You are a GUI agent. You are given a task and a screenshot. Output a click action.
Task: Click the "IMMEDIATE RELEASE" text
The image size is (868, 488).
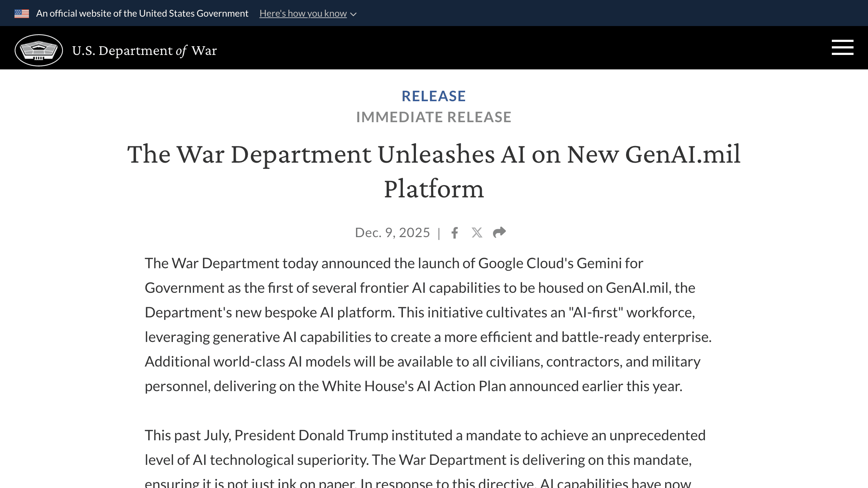coord(434,117)
